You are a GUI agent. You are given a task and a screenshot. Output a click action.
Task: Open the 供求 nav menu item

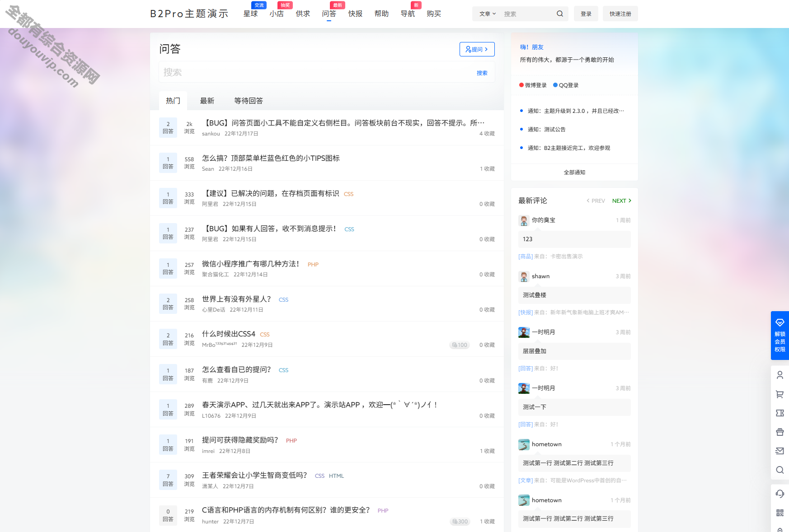click(303, 14)
